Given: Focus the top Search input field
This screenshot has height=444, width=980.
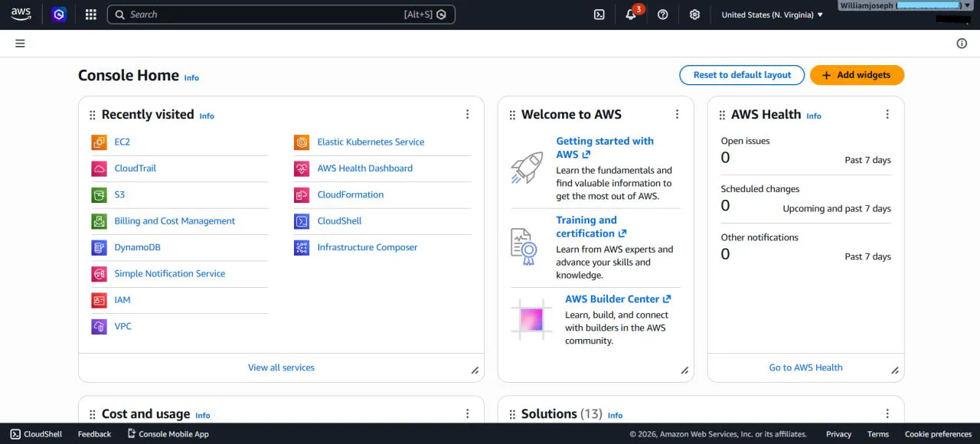Looking at the screenshot, I should 281,15.
